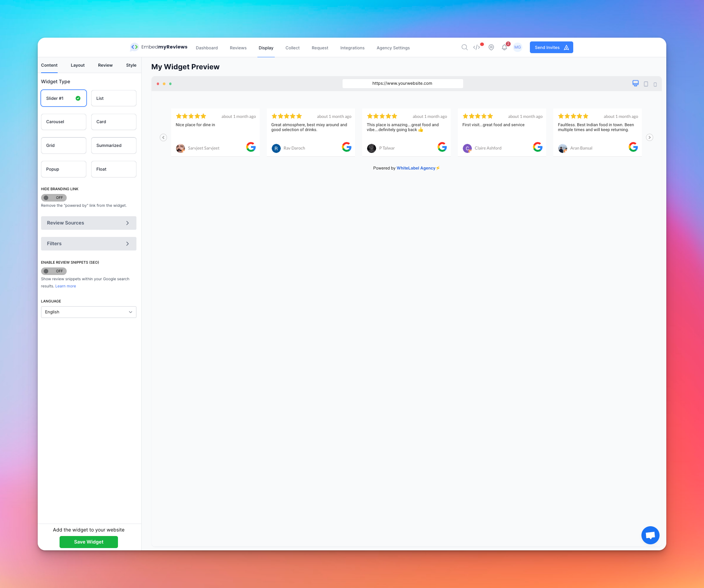This screenshot has width=704, height=588.
Task: Open the embed code icon
Action: (x=477, y=47)
